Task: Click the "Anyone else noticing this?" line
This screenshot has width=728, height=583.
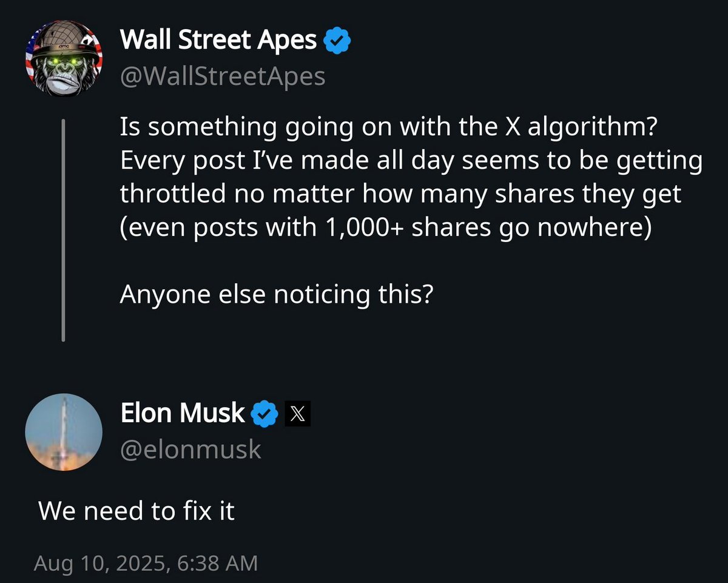Action: click(x=276, y=294)
